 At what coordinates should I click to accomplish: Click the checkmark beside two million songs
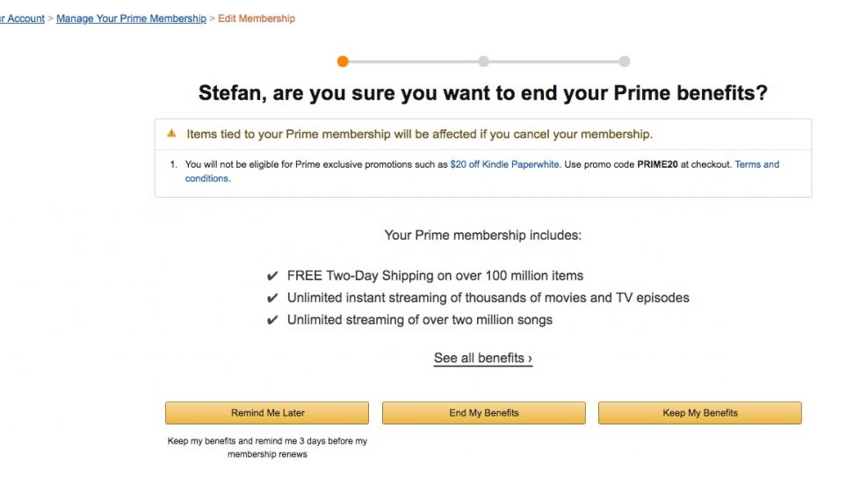click(x=271, y=320)
